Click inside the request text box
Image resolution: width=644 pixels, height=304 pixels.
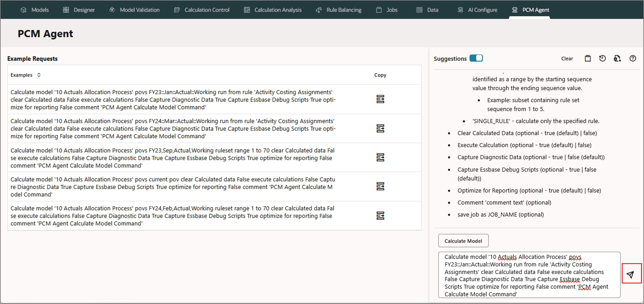[529, 275]
